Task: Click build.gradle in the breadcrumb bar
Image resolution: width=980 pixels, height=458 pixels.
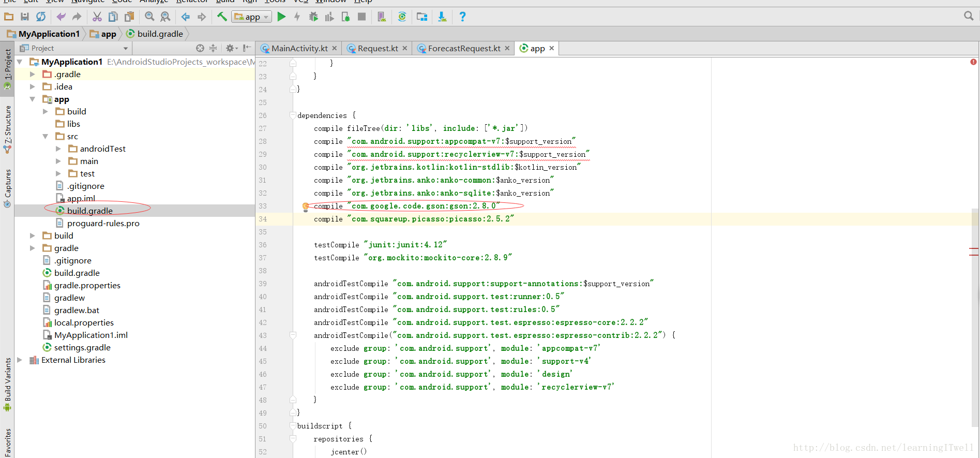Action: click(x=155, y=34)
